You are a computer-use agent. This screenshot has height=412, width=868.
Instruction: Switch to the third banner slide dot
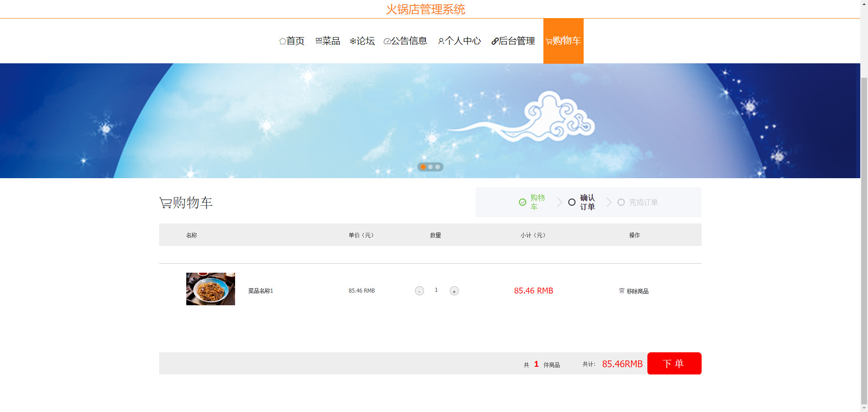pyautogui.click(x=438, y=167)
